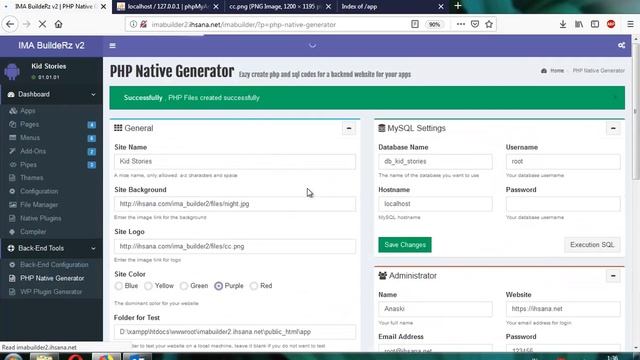The width and height of the screenshot is (640, 360).
Task: Go to browser home page icon
Action: tap(58, 24)
